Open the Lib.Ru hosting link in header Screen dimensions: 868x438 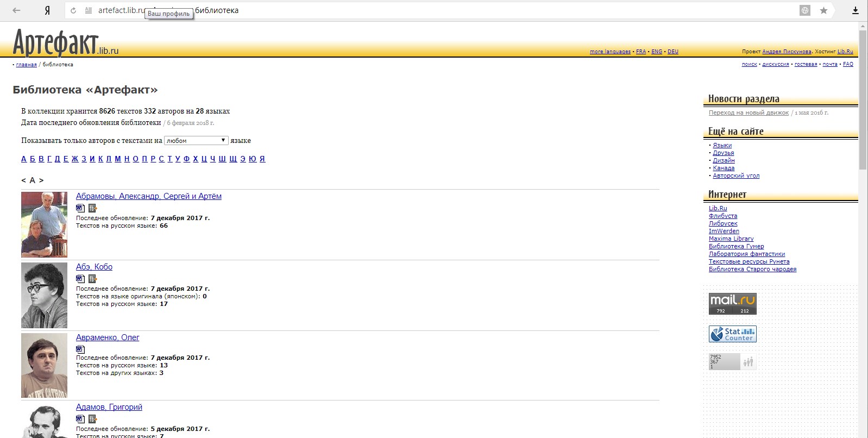click(845, 52)
